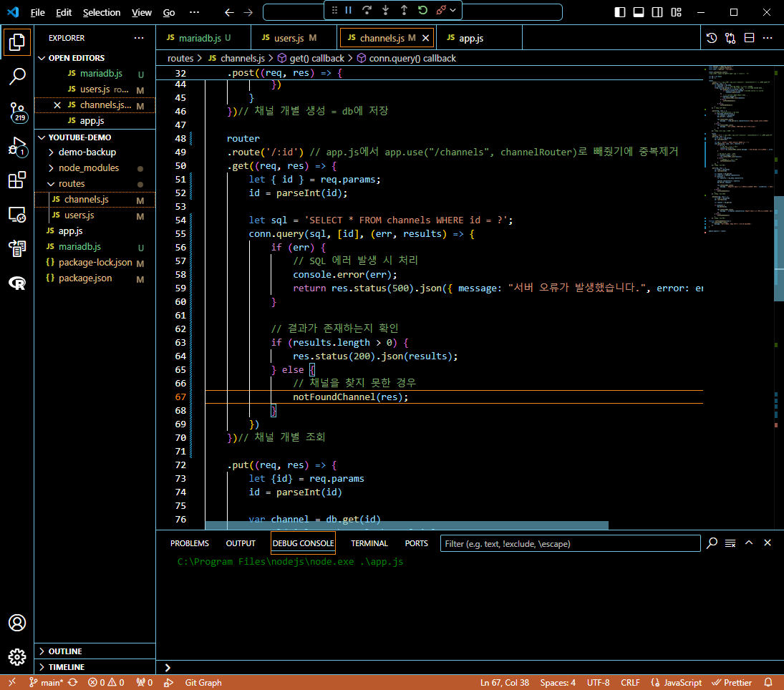Restart the debug session
784x690 pixels.
pos(422,10)
